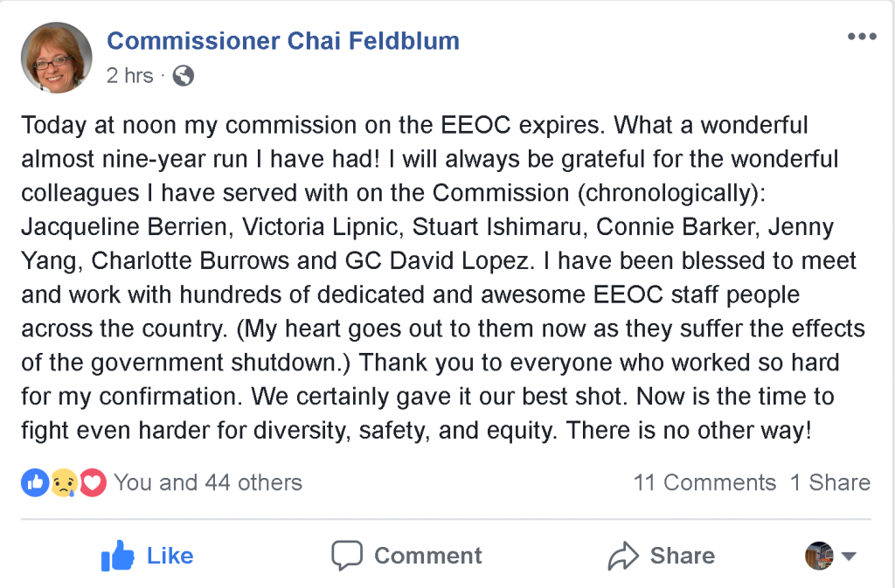The height and width of the screenshot is (588, 895).
Task: Click the arrow icon on the Share button
Action: pyautogui.click(x=623, y=556)
